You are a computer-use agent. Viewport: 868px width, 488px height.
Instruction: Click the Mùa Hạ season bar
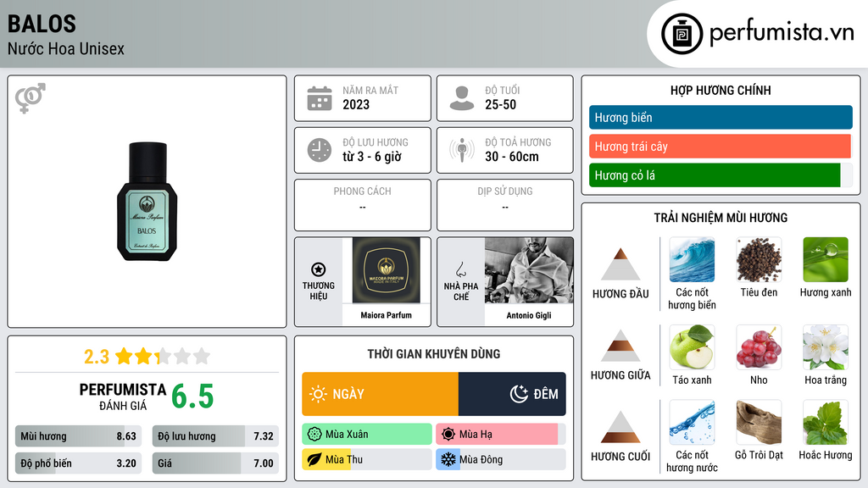[501, 434]
